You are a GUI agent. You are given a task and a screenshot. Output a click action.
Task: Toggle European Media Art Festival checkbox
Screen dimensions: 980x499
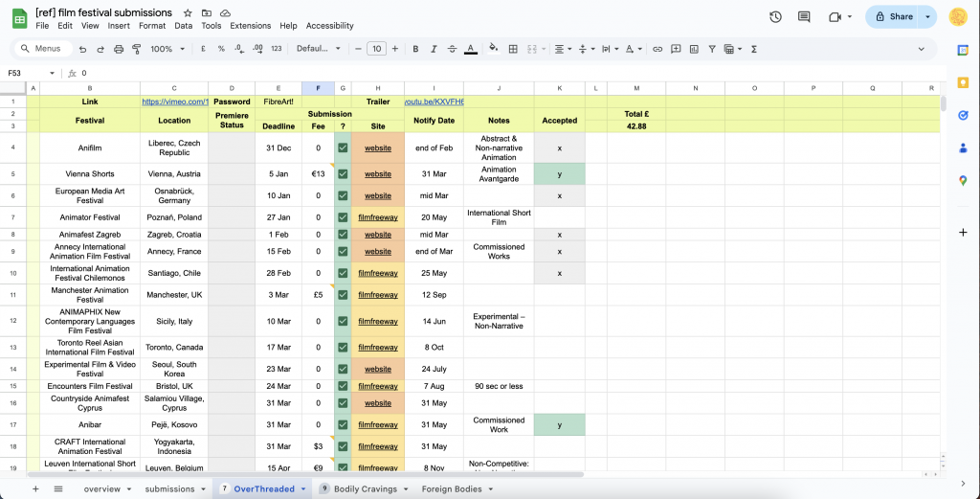point(343,195)
